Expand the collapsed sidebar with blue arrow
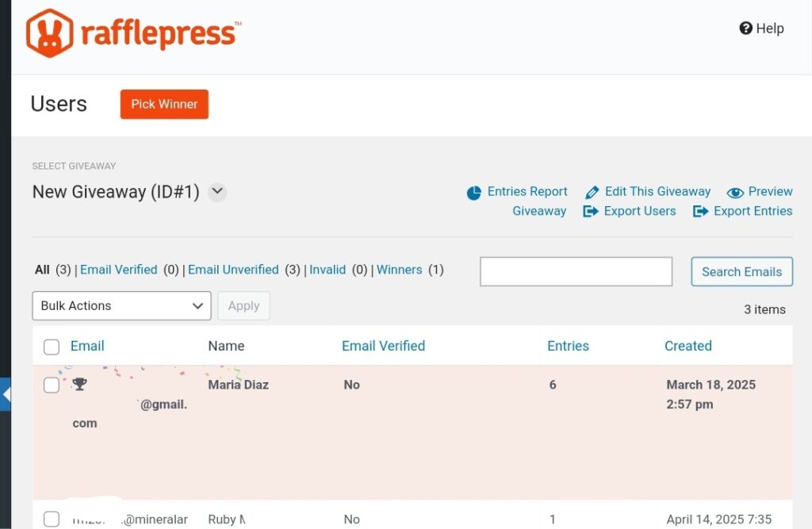The width and height of the screenshot is (812, 529). click(6, 394)
